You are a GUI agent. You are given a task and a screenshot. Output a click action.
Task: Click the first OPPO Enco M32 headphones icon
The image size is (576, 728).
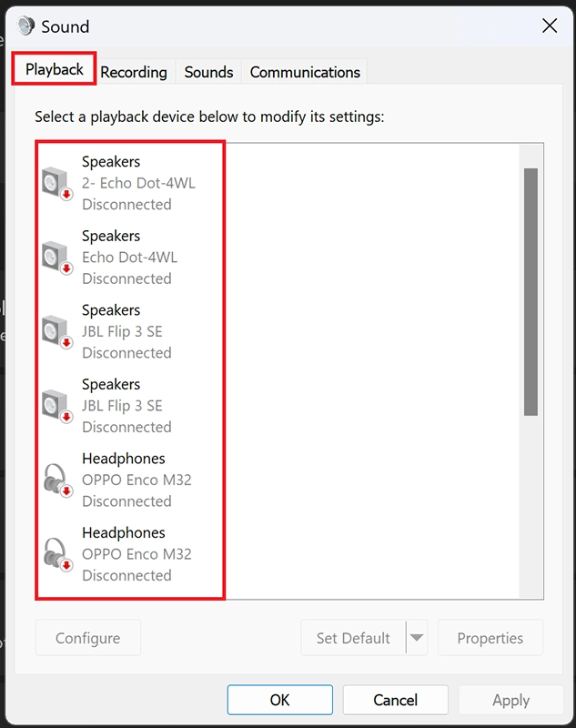tap(57, 480)
